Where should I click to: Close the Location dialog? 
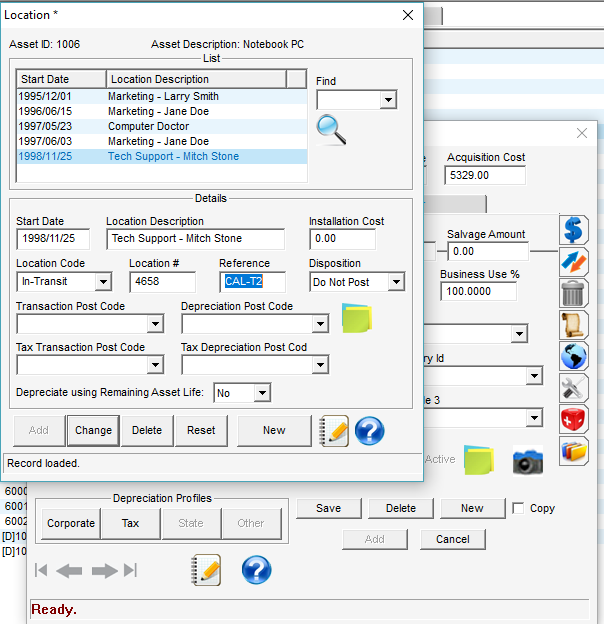click(x=408, y=15)
